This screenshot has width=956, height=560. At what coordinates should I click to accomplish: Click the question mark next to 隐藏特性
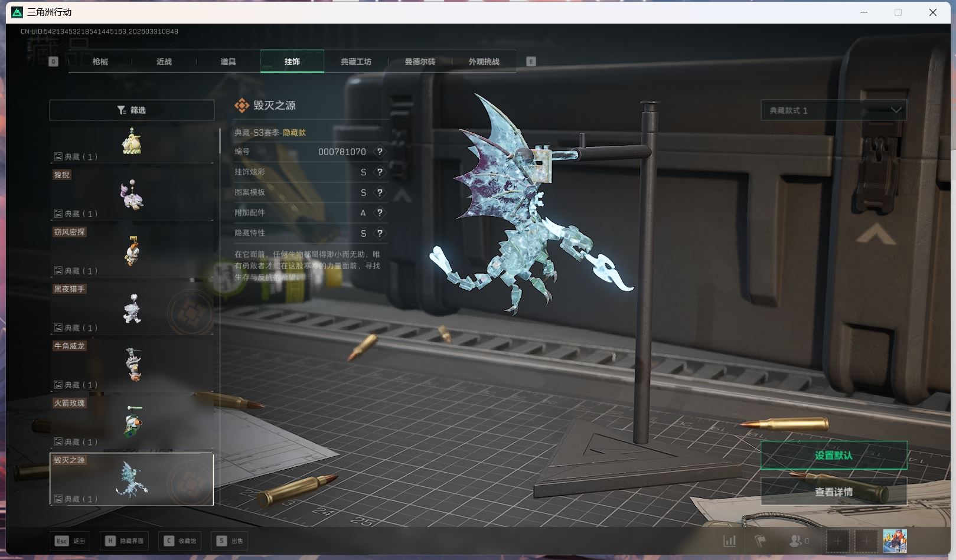point(380,233)
